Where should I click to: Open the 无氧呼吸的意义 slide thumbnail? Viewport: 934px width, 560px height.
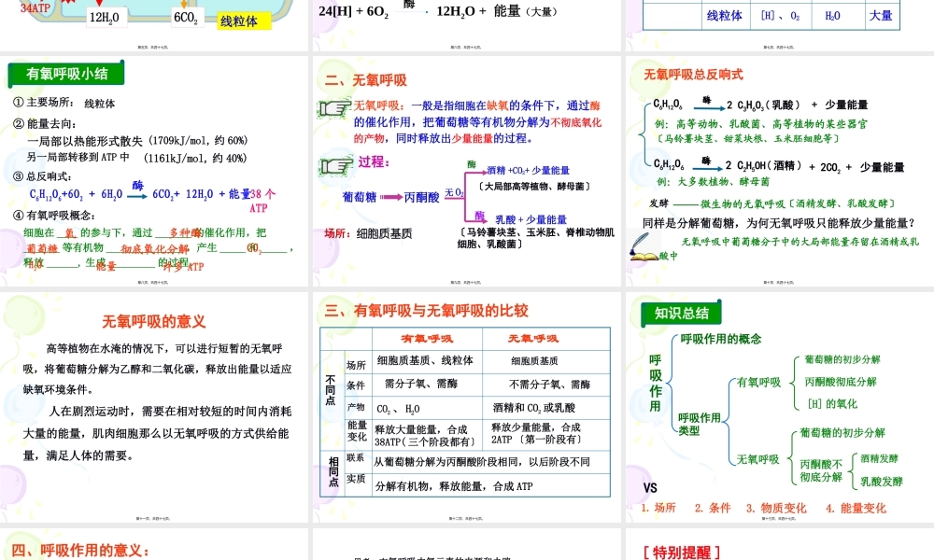click(154, 407)
